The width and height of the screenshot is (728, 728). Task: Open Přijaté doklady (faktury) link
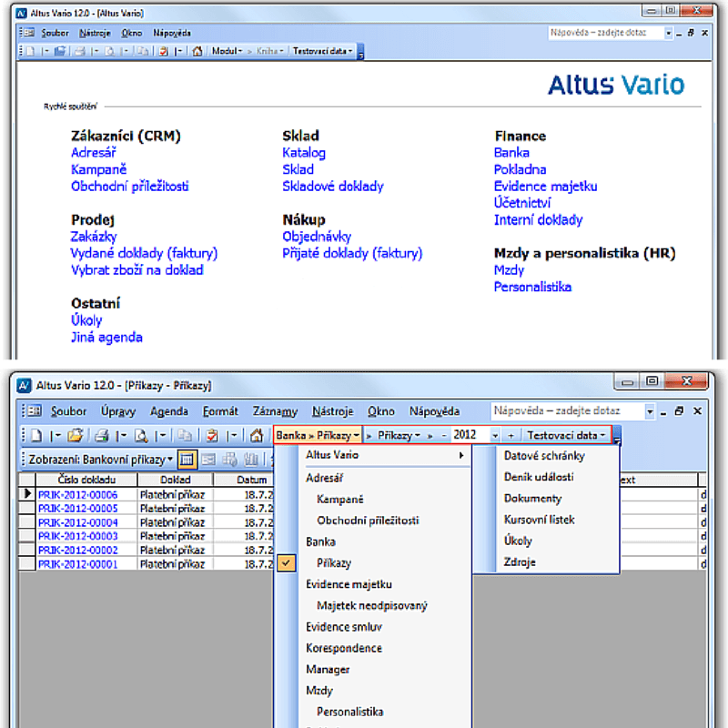[352, 254]
